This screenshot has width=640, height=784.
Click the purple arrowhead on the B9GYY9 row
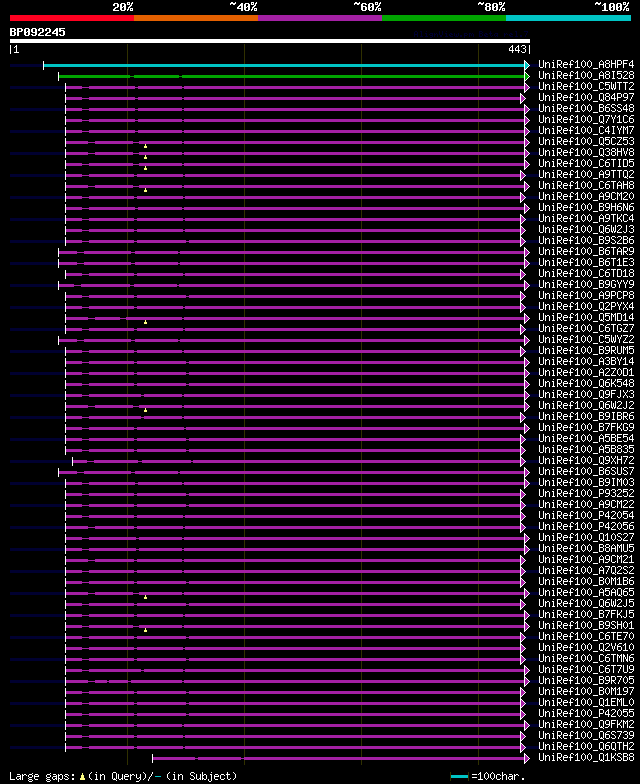527,286
